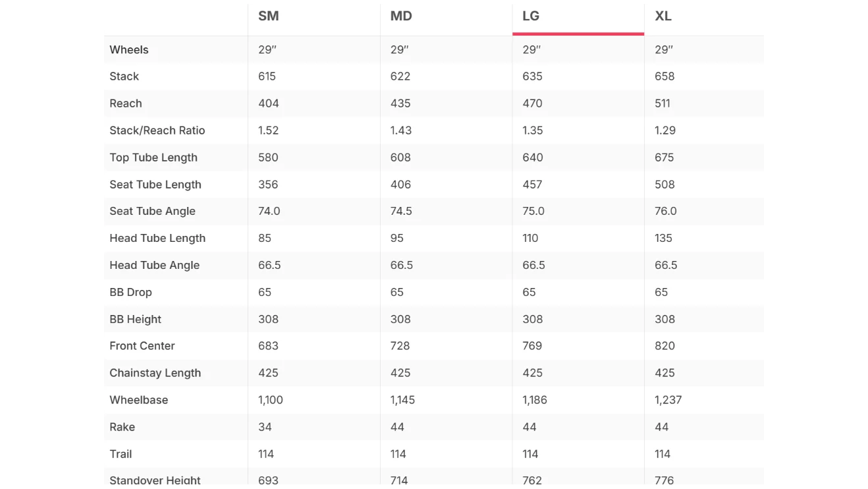Click the Chainstay Length row label
This screenshot has width=868, height=489.
[155, 373]
